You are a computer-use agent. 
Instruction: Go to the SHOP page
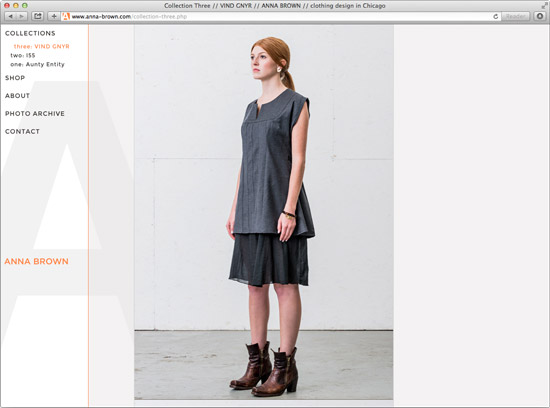click(15, 78)
